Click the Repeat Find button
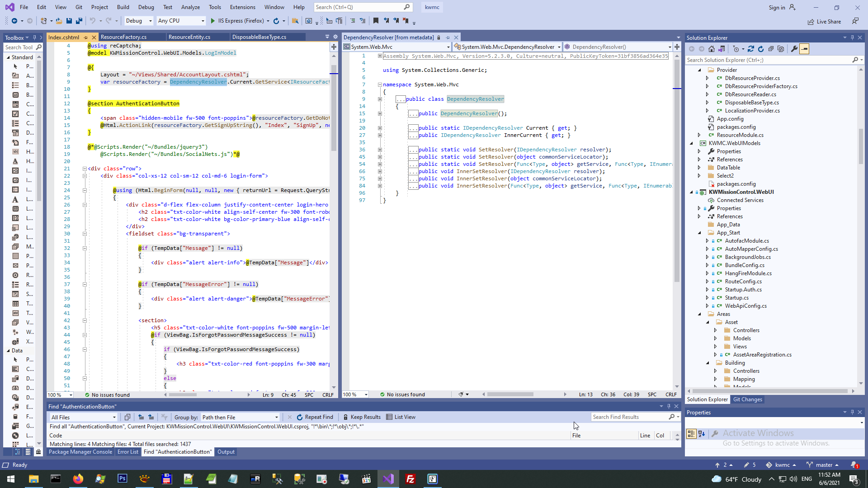Image resolution: width=868 pixels, height=488 pixels. pyautogui.click(x=315, y=417)
